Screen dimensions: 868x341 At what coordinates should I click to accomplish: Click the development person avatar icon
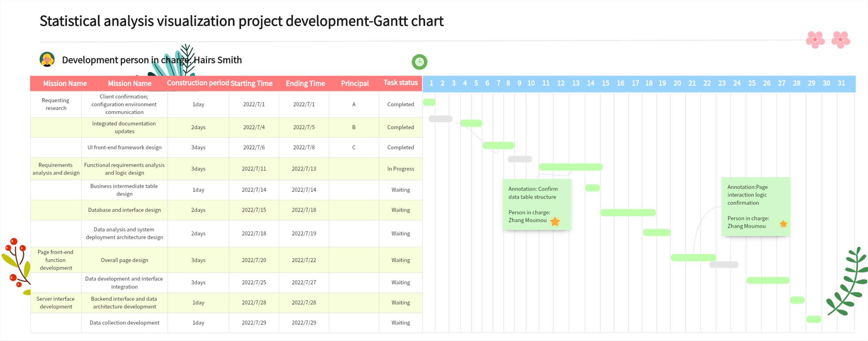click(47, 60)
